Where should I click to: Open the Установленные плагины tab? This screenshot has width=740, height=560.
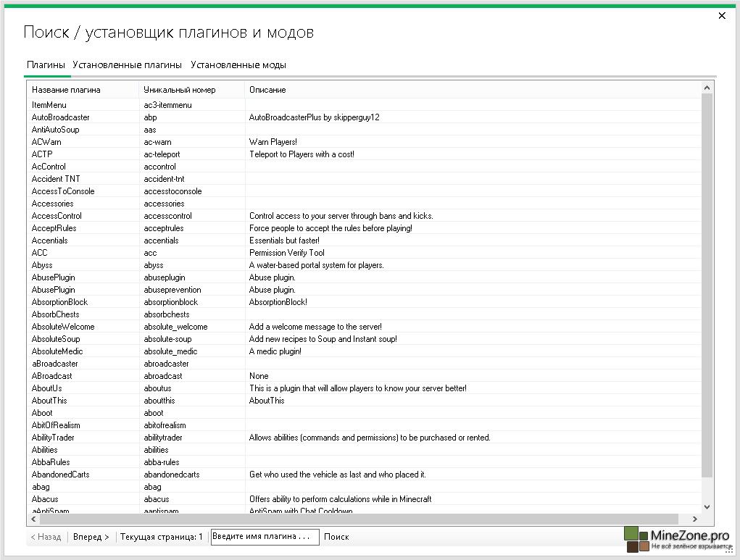click(127, 65)
